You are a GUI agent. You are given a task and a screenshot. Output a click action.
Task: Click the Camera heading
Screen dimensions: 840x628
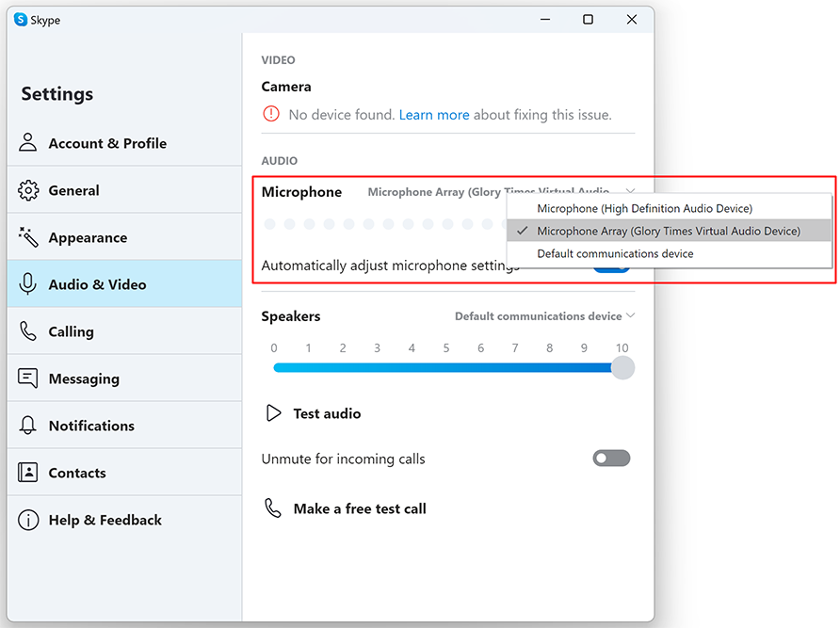pos(286,87)
